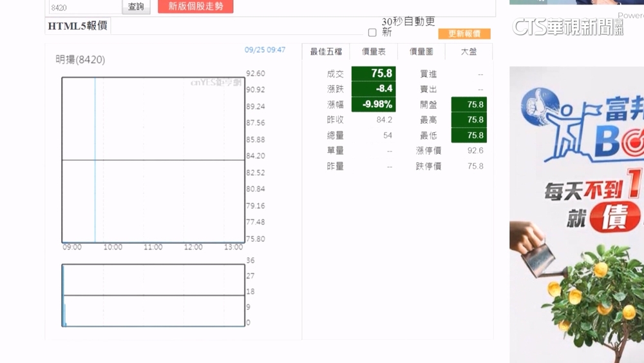644x363 pixels.
Task: Enable the 30秒自動更新 checkbox
Action: (x=372, y=32)
